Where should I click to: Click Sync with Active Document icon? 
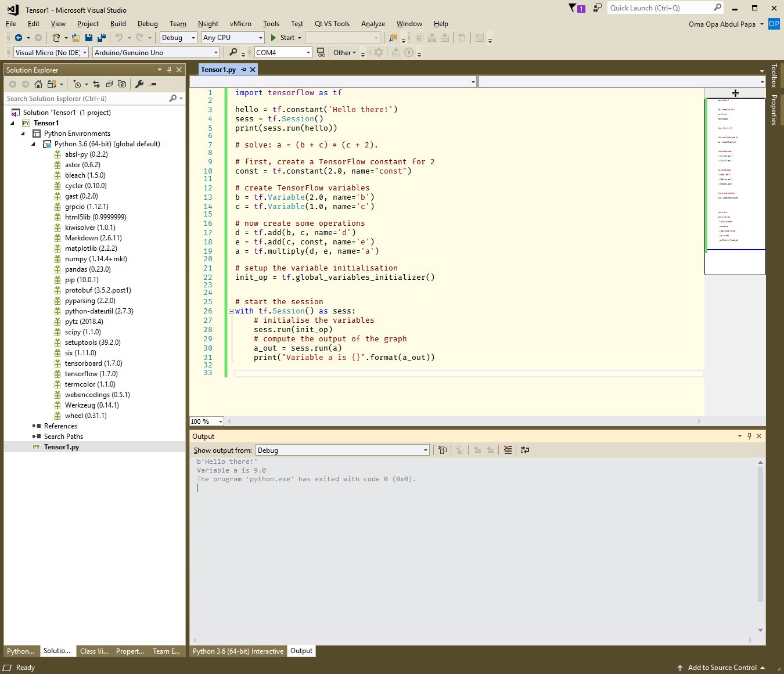[96, 84]
